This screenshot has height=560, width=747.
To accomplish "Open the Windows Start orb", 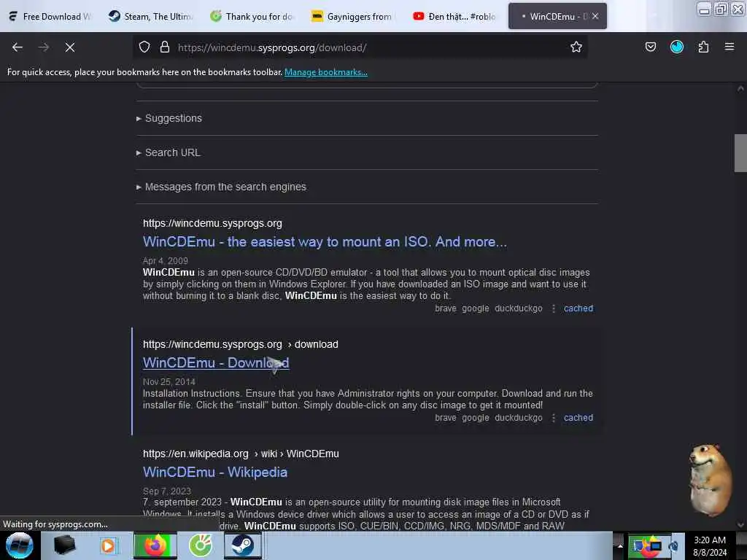I will pos(20,545).
